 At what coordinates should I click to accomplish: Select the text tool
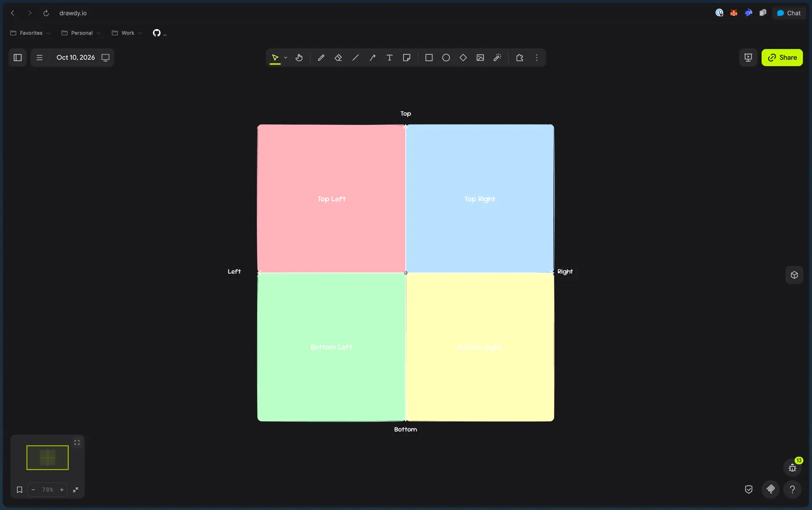click(390, 58)
